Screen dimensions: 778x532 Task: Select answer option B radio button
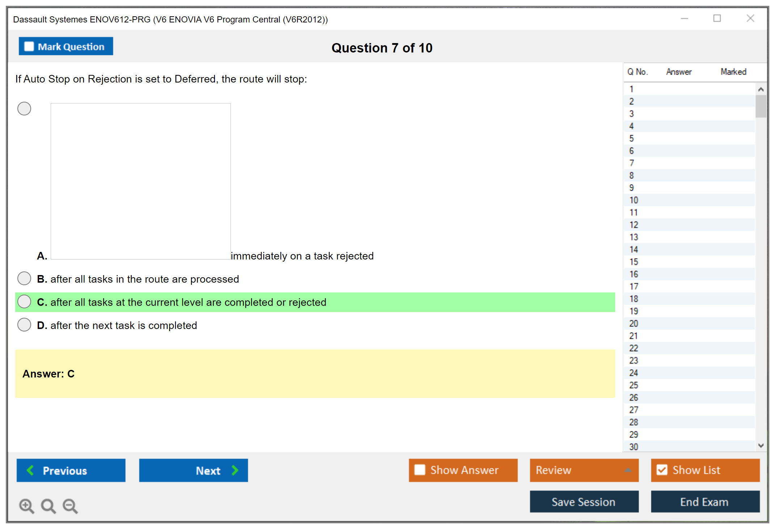[24, 279]
